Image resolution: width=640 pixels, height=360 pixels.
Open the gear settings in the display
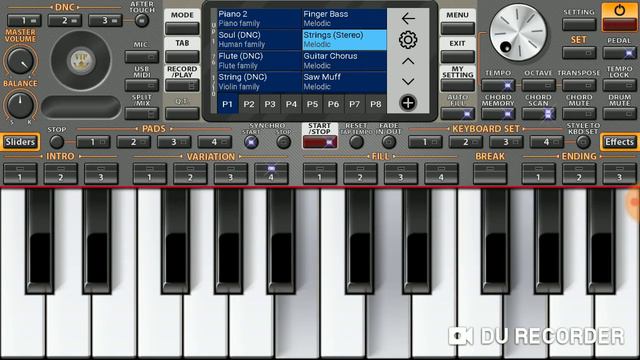(408, 40)
